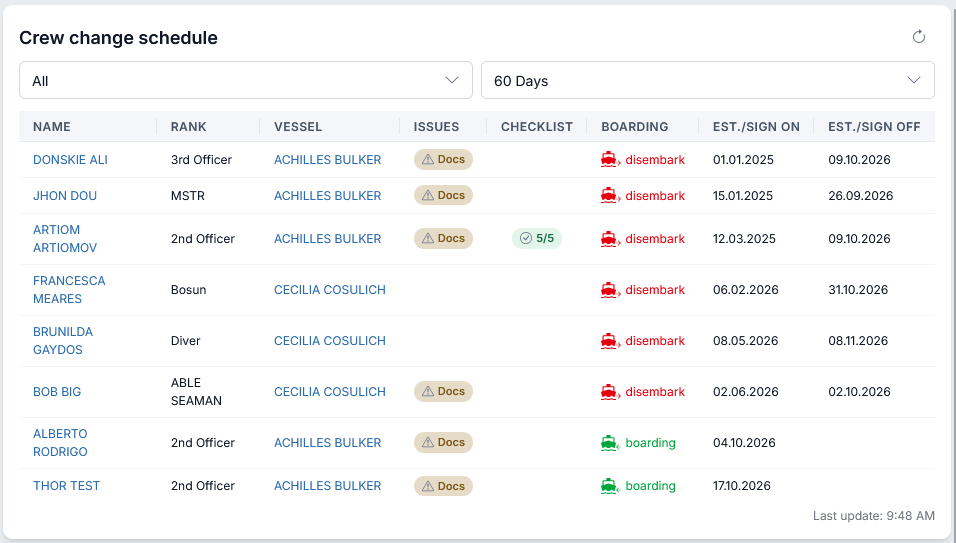The width and height of the screenshot is (956, 543).
Task: Open ACHILLES BULKER vessel in ARTIOM ARTIOMOV row
Action: coord(327,239)
